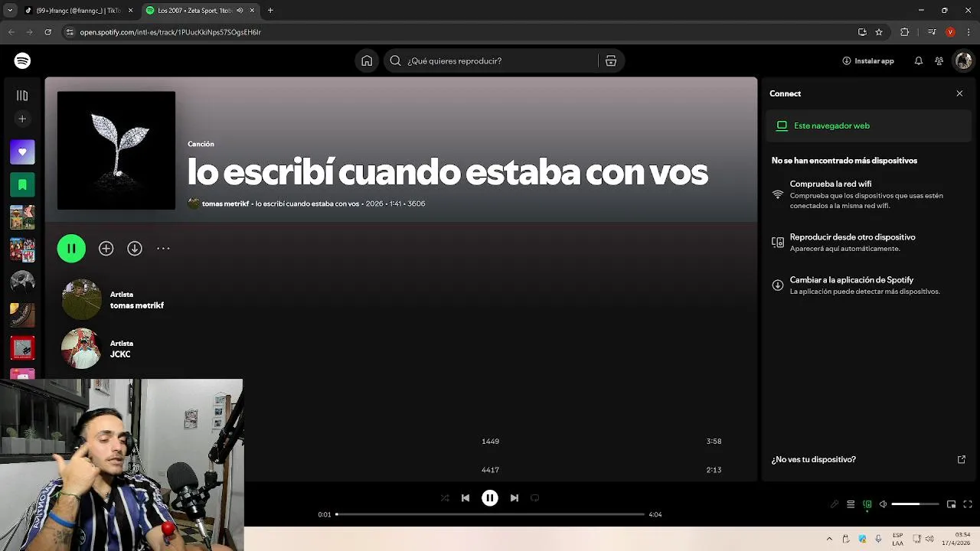Image resolution: width=980 pixels, height=551 pixels.
Task: Open the site information icon in address bar
Action: point(70,32)
